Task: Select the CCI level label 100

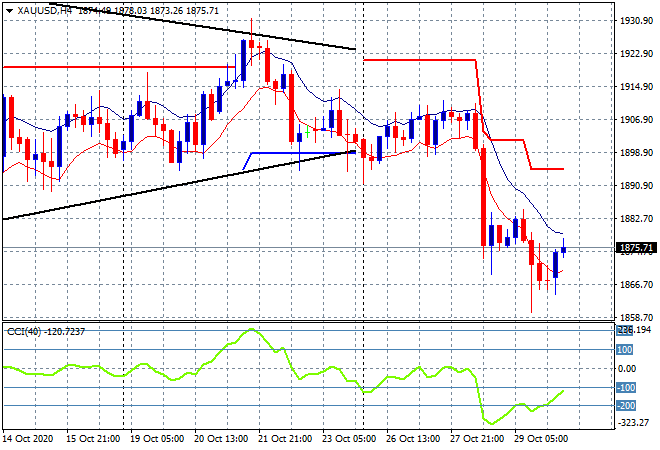Action: point(625,350)
